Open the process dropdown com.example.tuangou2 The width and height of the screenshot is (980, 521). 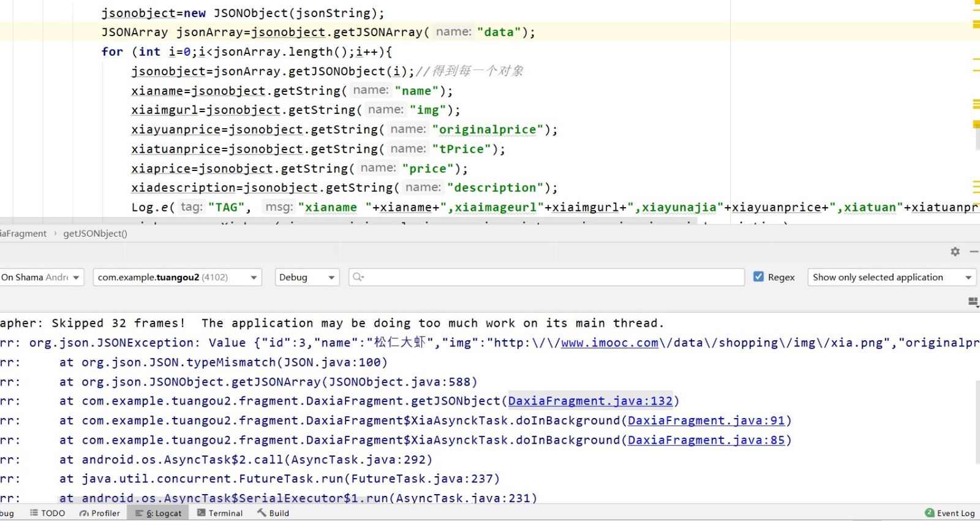click(178, 277)
